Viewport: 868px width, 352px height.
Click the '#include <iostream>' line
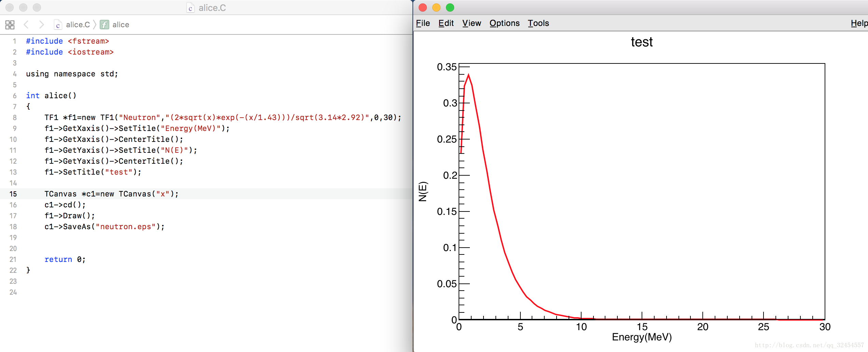click(x=70, y=52)
